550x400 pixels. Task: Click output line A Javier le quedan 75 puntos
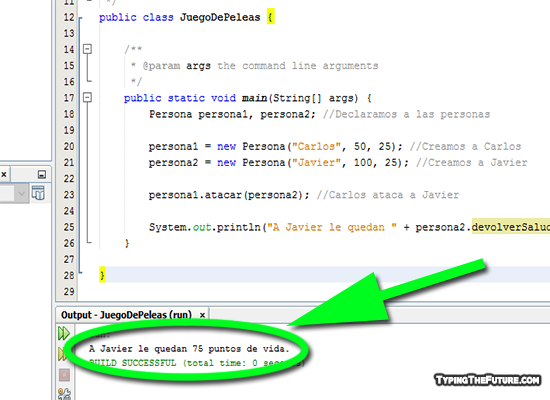click(189, 348)
